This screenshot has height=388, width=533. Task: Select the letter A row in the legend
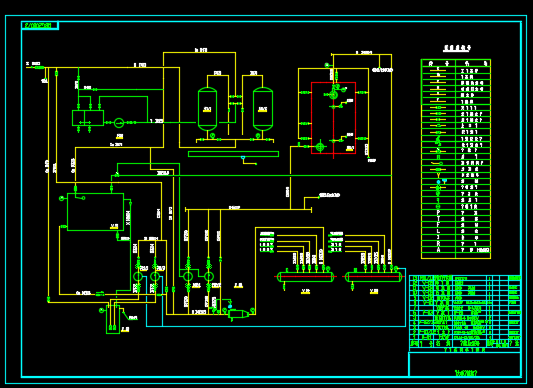[456, 250]
